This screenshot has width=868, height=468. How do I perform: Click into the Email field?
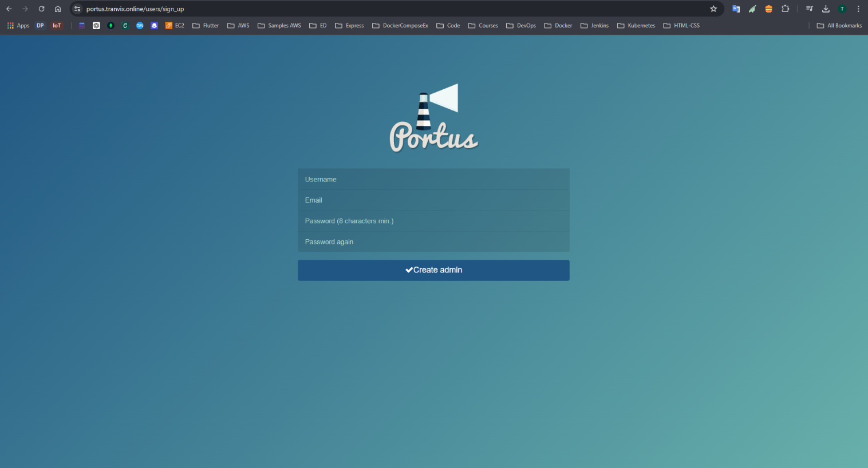click(x=433, y=200)
